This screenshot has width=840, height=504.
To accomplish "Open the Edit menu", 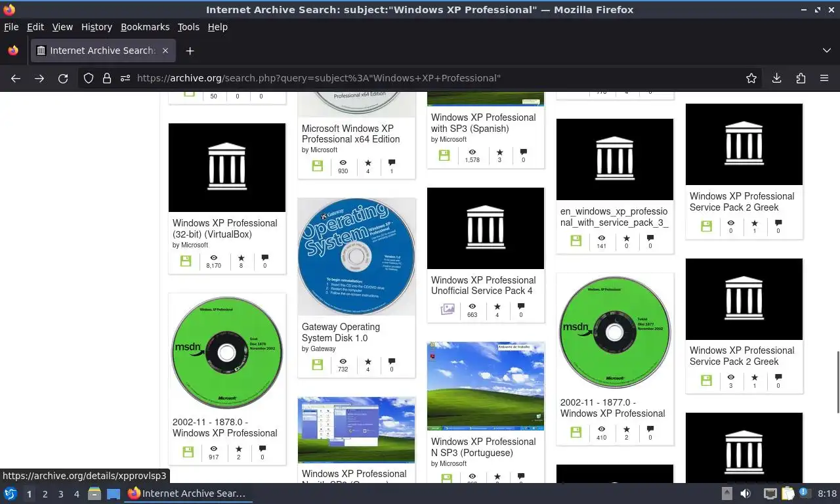I will [35, 27].
